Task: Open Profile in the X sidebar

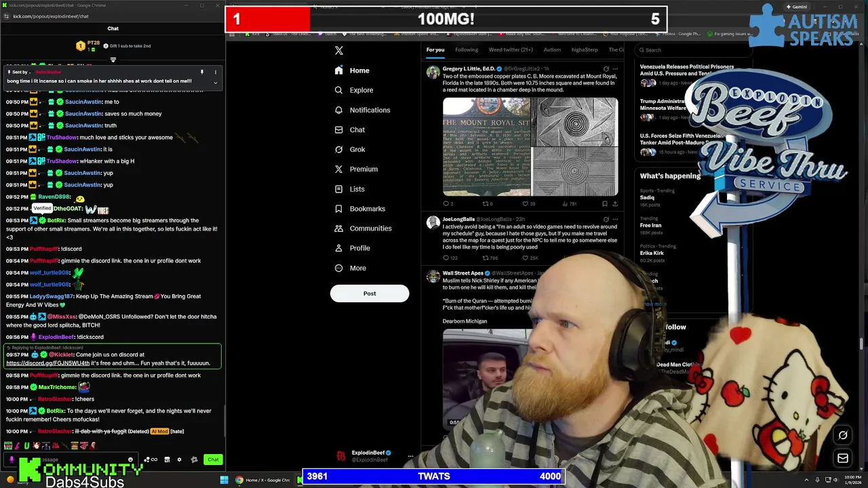Action: pyautogui.click(x=353, y=248)
